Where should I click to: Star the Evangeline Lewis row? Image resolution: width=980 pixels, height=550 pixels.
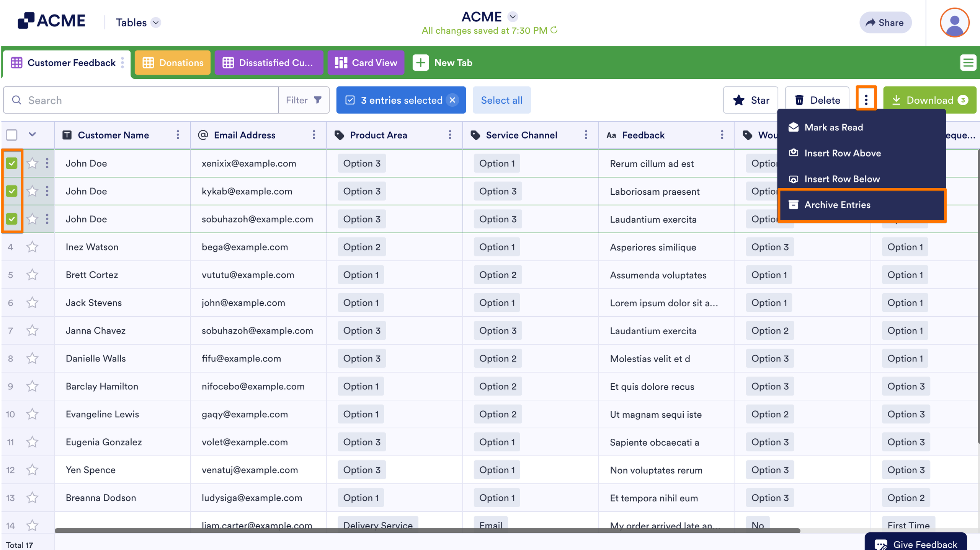[32, 415]
